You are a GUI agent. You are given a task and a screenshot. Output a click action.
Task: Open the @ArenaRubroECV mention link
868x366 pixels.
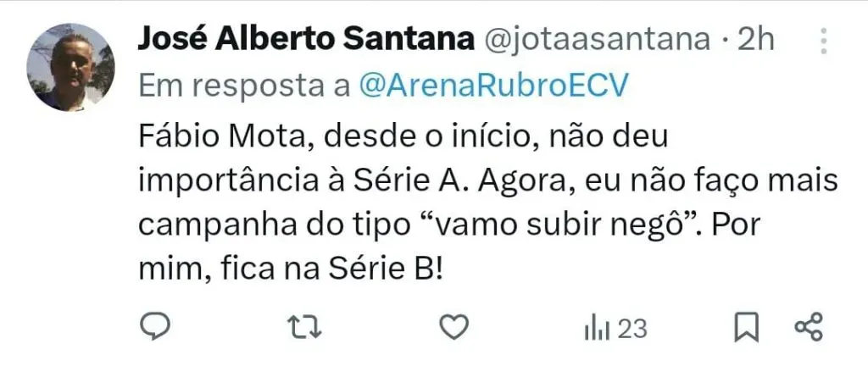click(494, 86)
